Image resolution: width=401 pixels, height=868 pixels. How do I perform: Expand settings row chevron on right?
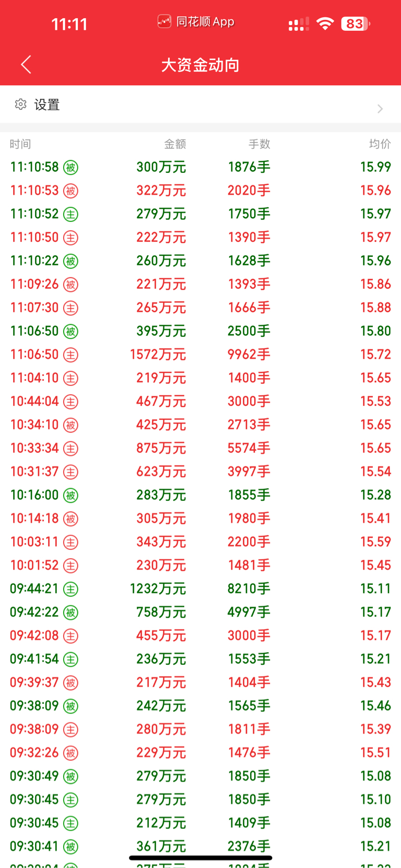pyautogui.click(x=380, y=109)
